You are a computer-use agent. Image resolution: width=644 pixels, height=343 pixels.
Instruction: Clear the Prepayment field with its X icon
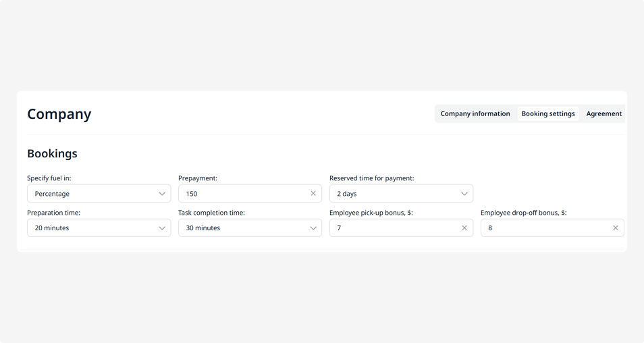click(x=313, y=194)
